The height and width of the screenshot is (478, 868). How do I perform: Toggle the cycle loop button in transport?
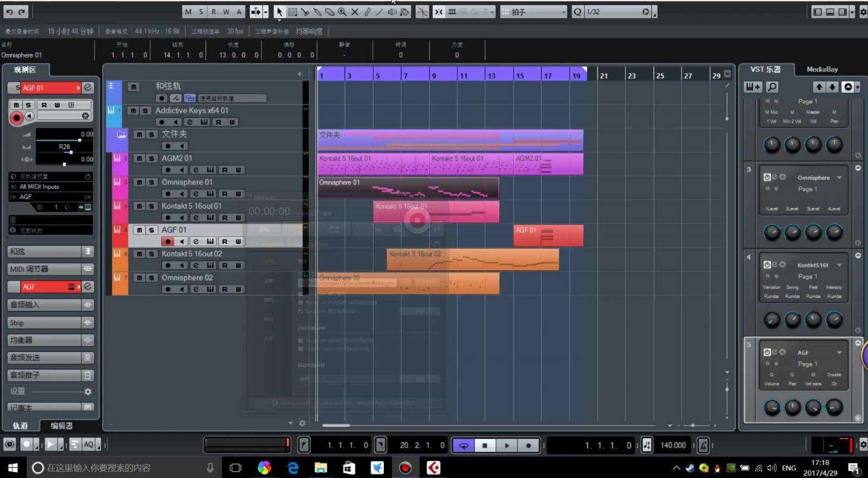tap(463, 445)
